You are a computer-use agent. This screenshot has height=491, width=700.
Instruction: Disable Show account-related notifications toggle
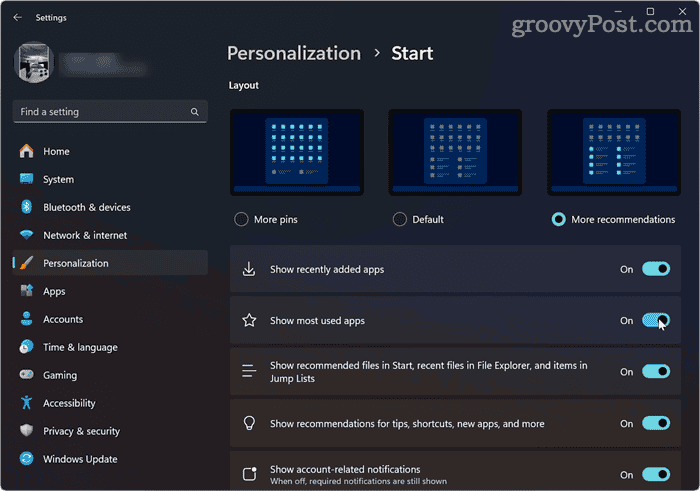655,475
